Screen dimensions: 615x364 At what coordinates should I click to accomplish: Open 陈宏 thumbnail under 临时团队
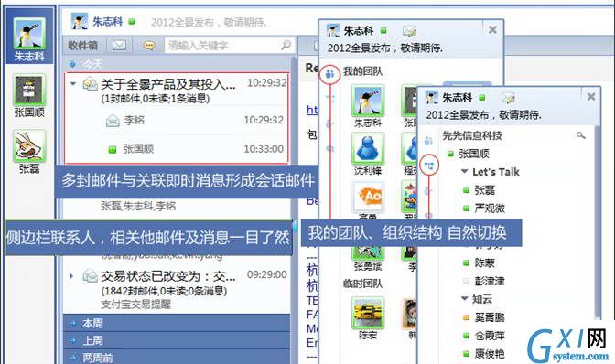tap(368, 313)
